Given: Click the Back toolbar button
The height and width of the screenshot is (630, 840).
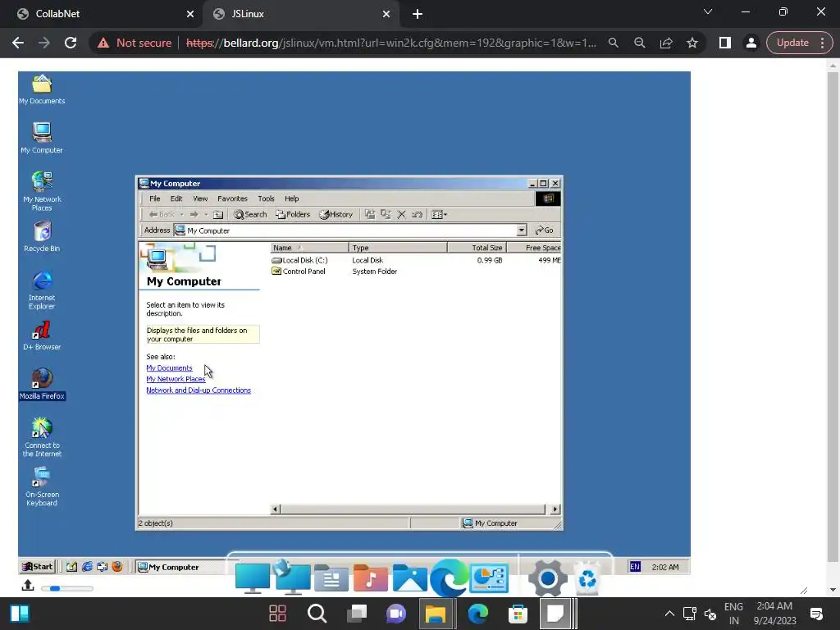Looking at the screenshot, I should point(162,214).
